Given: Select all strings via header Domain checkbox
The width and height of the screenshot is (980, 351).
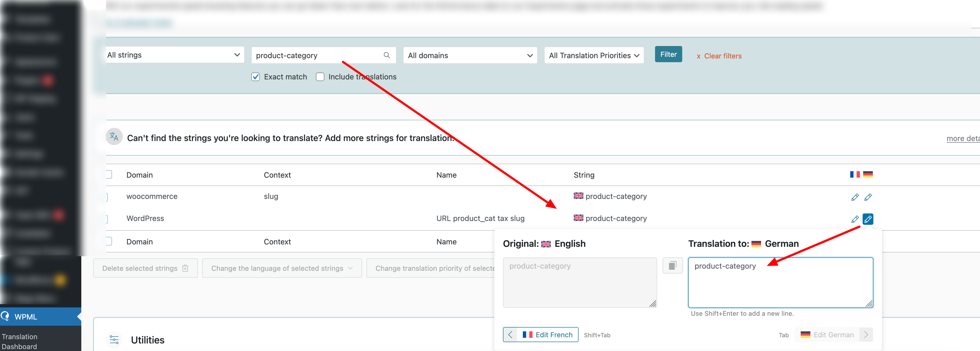Looking at the screenshot, I should coord(109,174).
